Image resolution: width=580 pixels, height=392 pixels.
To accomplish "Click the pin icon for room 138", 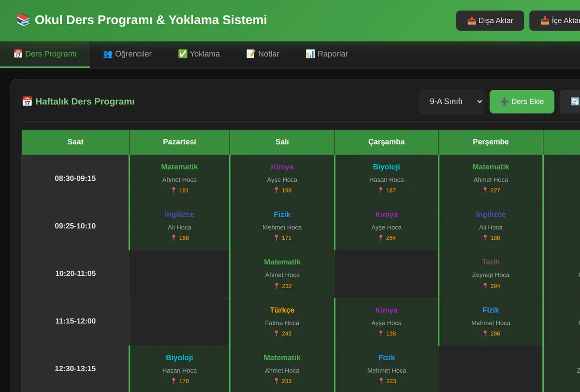I will (381, 334).
